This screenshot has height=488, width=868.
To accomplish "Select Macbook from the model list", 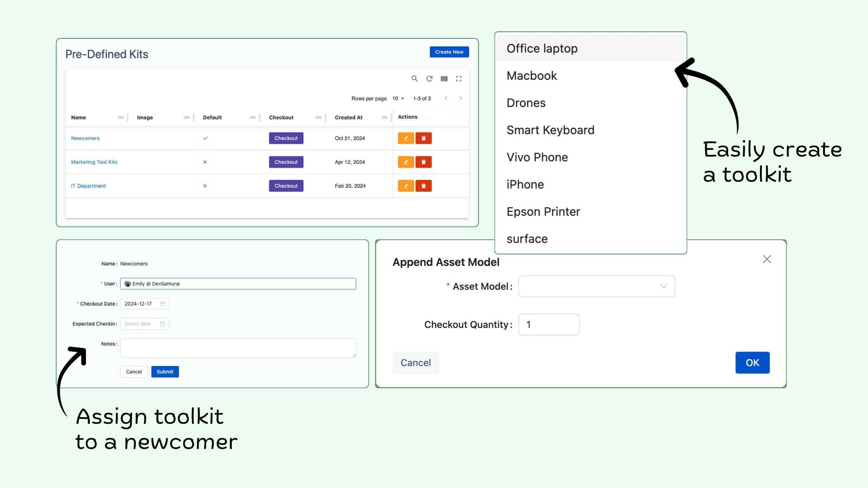I will pyautogui.click(x=532, y=76).
